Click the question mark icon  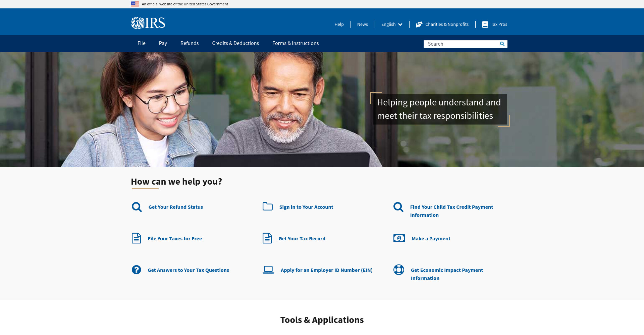click(x=136, y=270)
